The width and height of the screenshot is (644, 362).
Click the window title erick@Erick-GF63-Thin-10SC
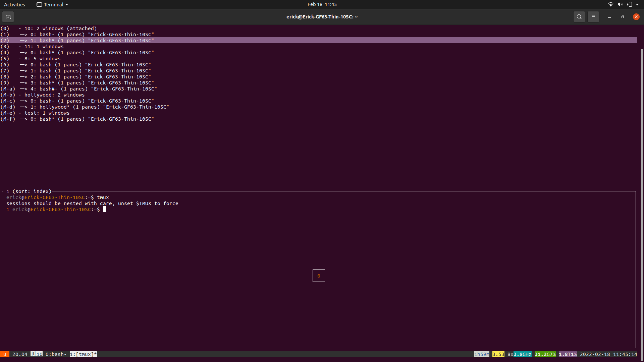pyautogui.click(x=322, y=17)
